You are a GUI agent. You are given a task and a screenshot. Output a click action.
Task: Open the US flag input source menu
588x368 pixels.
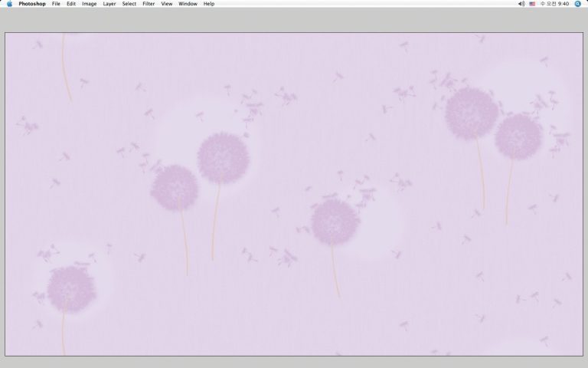click(532, 4)
